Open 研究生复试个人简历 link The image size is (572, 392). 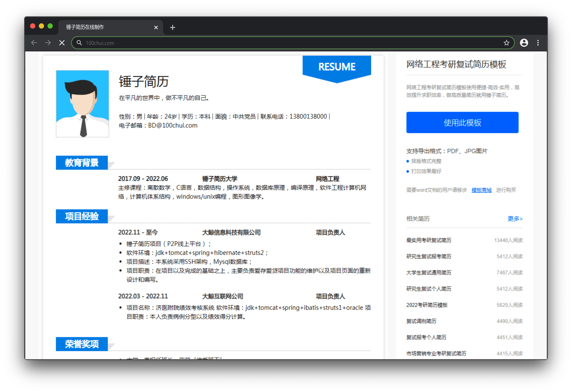tap(429, 289)
